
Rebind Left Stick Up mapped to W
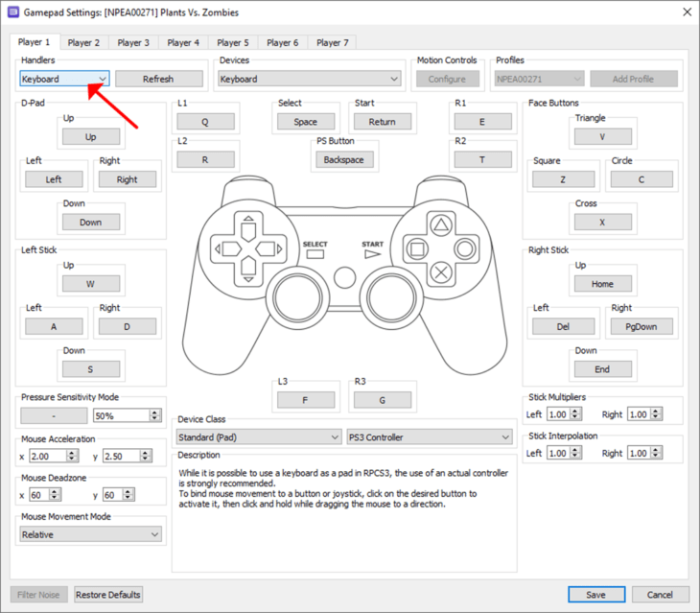click(x=91, y=284)
